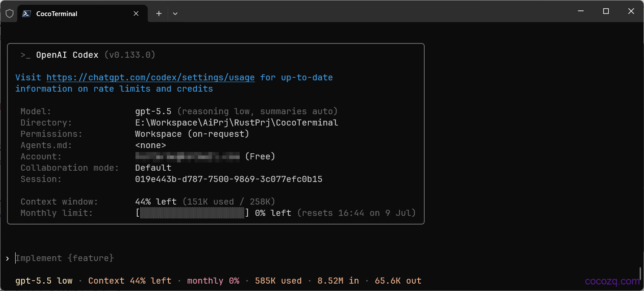Click '(resets 16:44 on 9 Jul)' text
This screenshot has height=291, width=644.
(357, 213)
